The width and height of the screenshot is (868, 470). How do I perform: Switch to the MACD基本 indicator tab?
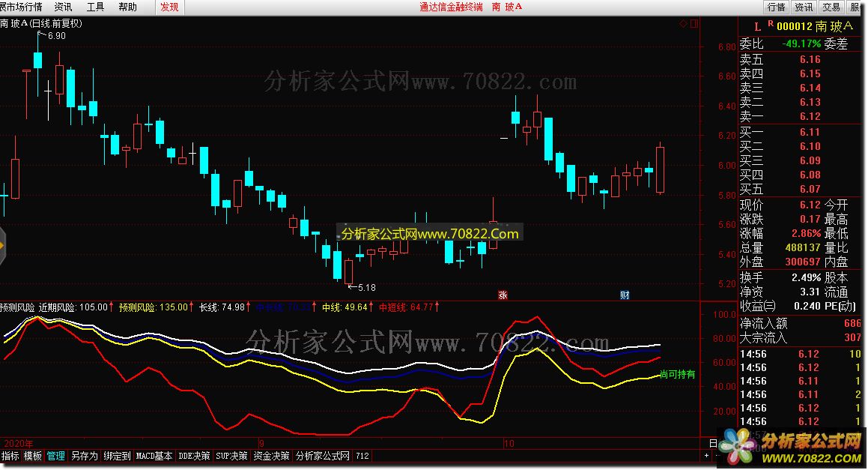click(154, 457)
